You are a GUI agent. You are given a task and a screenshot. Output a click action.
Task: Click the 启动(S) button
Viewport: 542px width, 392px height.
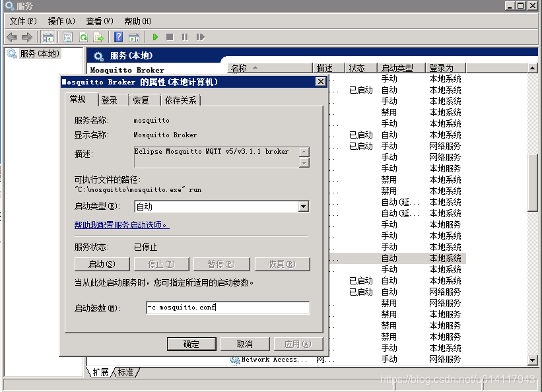(102, 265)
